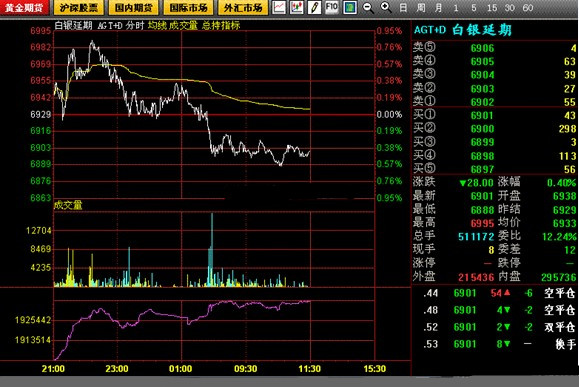
Task: Click the 总持指标 indicator label
Action: [x=221, y=25]
